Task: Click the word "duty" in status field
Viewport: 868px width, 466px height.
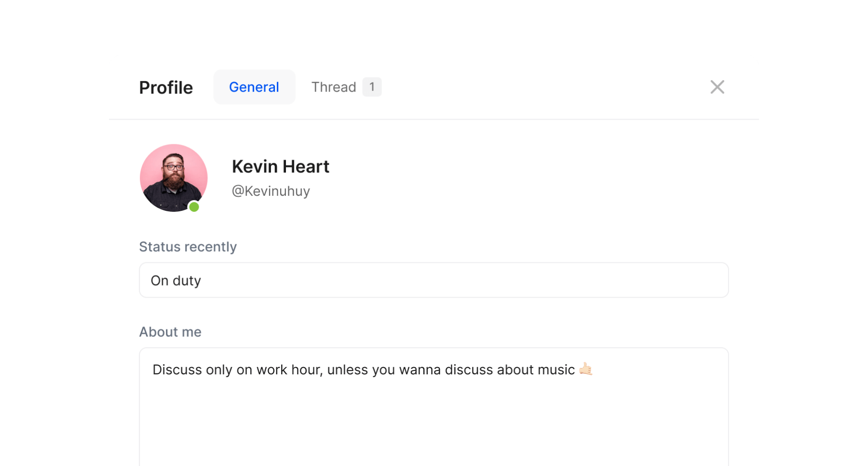Action: click(187, 281)
